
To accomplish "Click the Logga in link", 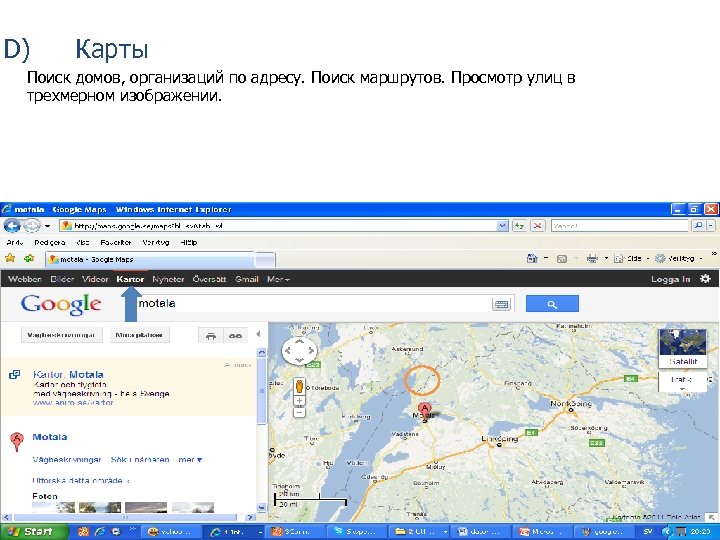I will (670, 279).
